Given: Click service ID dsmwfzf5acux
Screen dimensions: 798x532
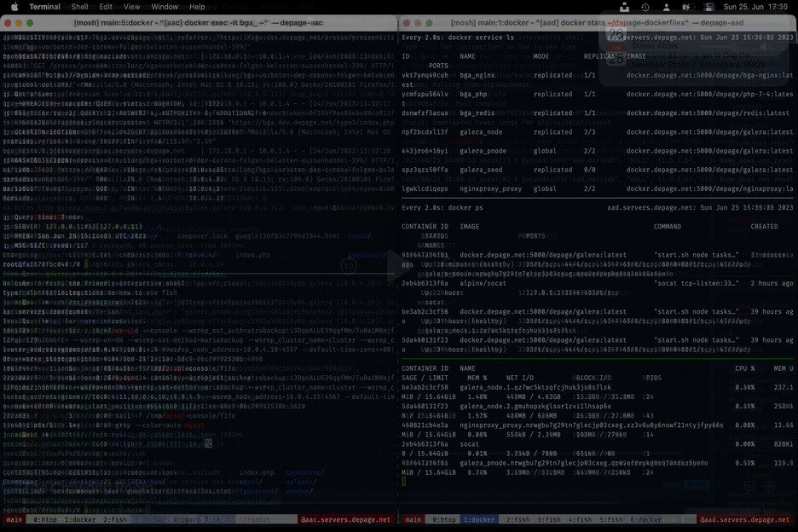Looking at the screenshot, I should pos(425,113).
